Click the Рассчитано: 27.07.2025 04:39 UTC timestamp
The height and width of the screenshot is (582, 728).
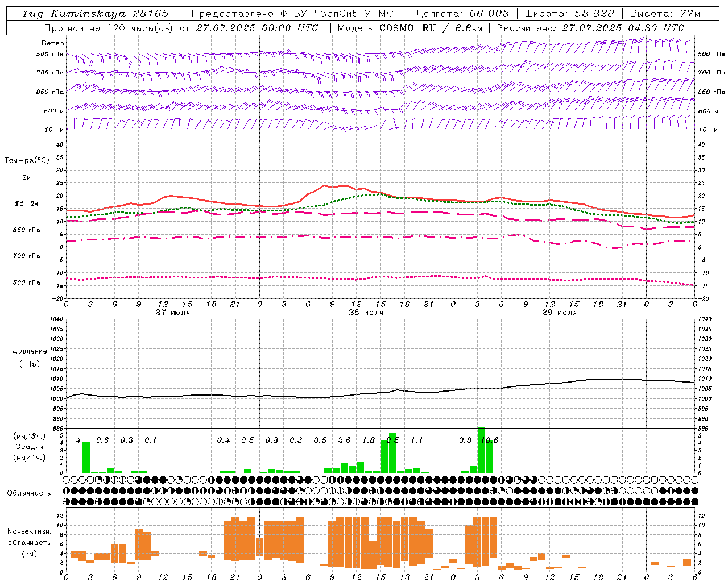590,28
